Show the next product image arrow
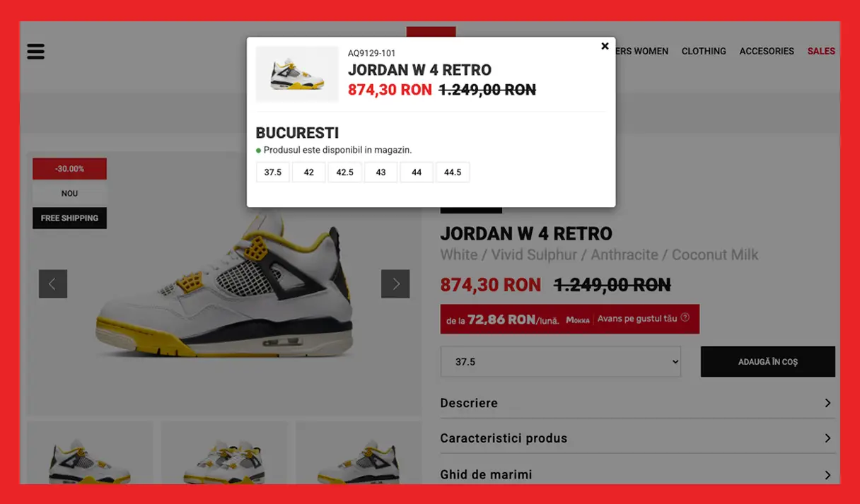The height and width of the screenshot is (504, 860). coord(395,283)
